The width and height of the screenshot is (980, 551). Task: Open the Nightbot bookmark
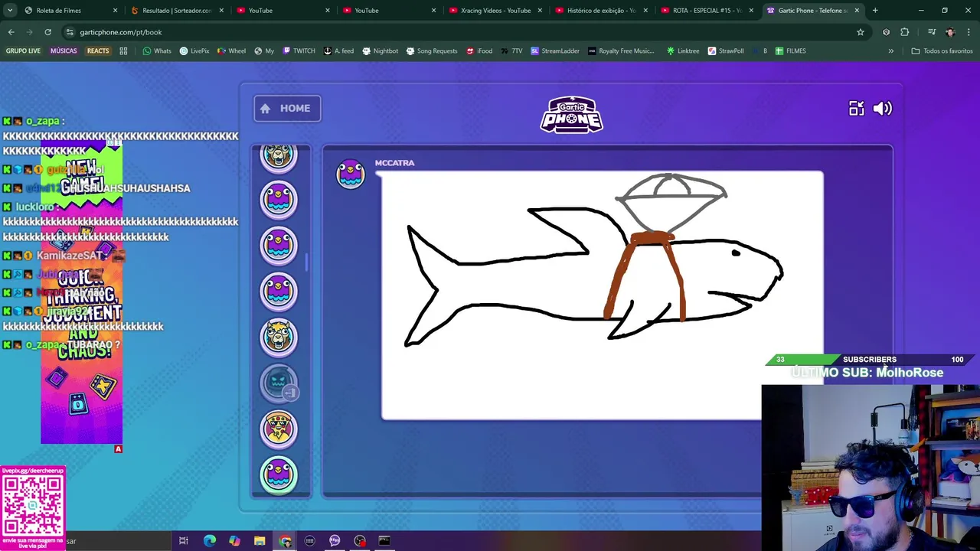[x=380, y=51]
